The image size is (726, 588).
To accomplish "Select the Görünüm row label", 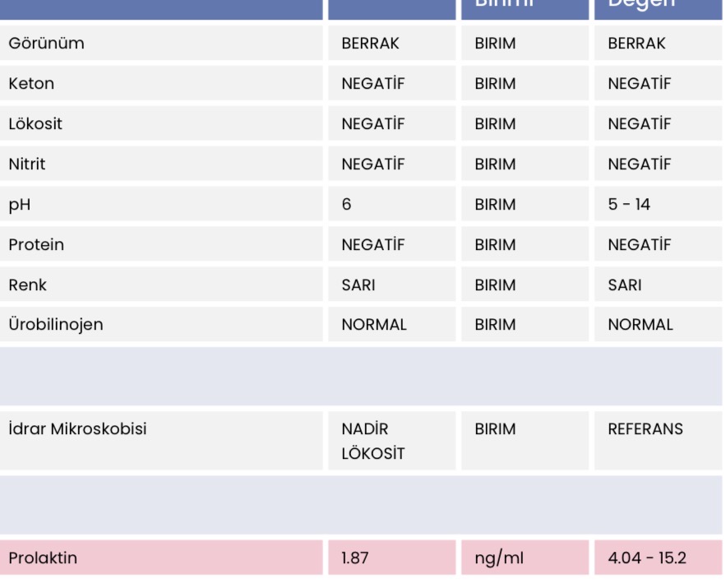I will click(46, 43).
